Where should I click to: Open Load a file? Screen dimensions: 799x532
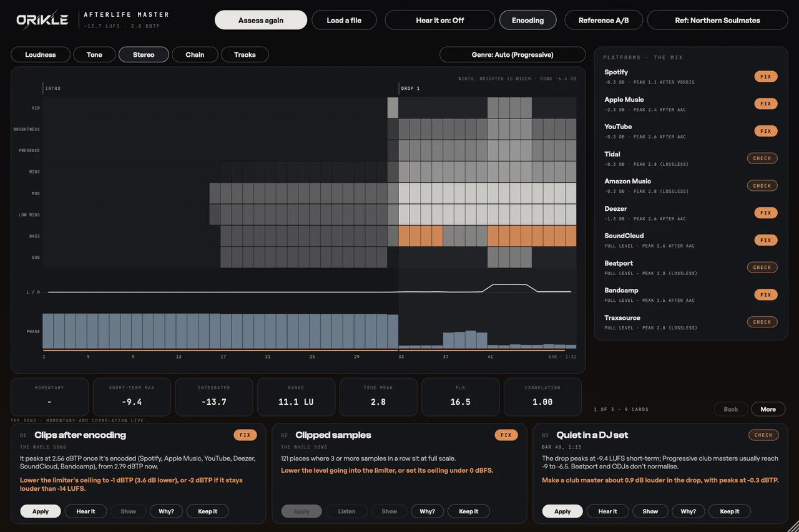[344, 20]
